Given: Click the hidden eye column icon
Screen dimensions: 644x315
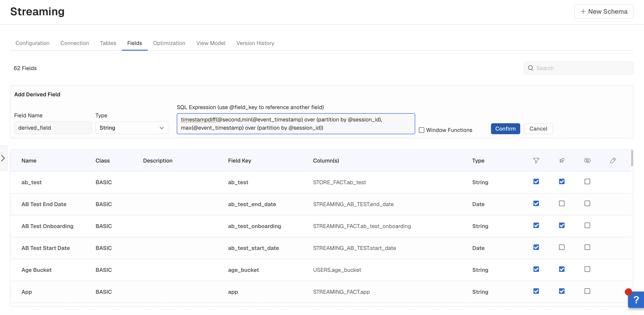Looking at the screenshot, I should click(x=587, y=161).
